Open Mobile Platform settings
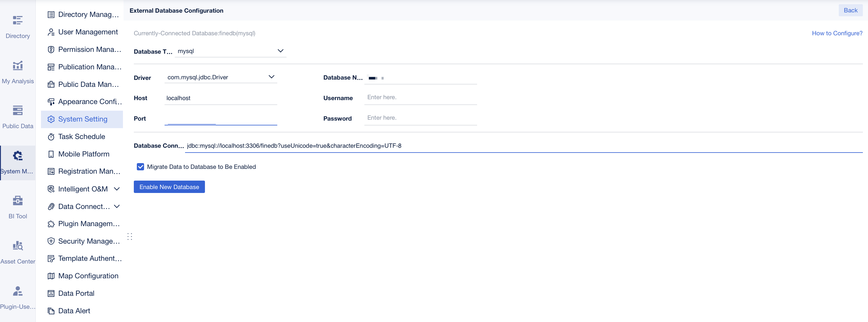The width and height of the screenshot is (868, 322). [x=83, y=154]
